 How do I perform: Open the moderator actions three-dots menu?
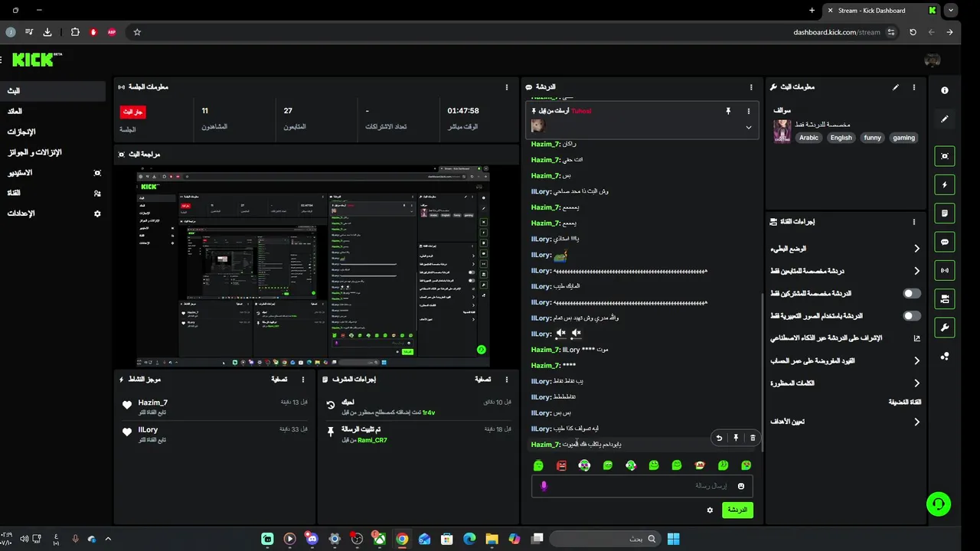coord(506,380)
